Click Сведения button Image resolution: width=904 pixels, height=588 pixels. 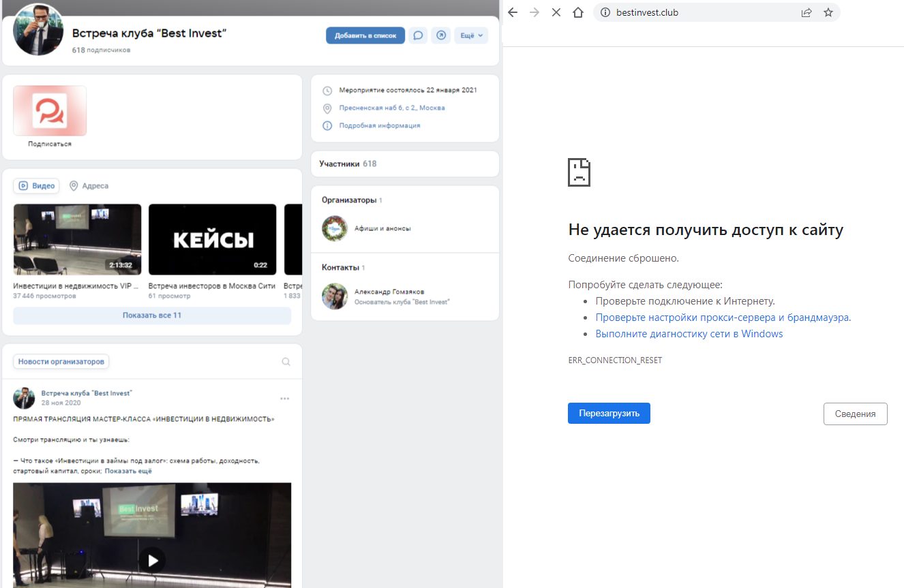[856, 414]
